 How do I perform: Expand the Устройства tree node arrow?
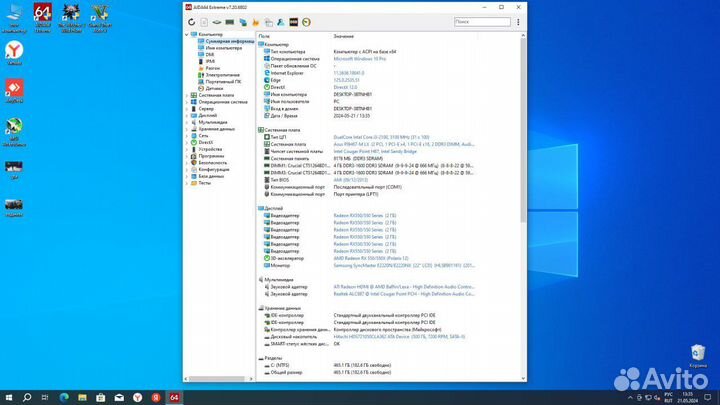tap(187, 149)
